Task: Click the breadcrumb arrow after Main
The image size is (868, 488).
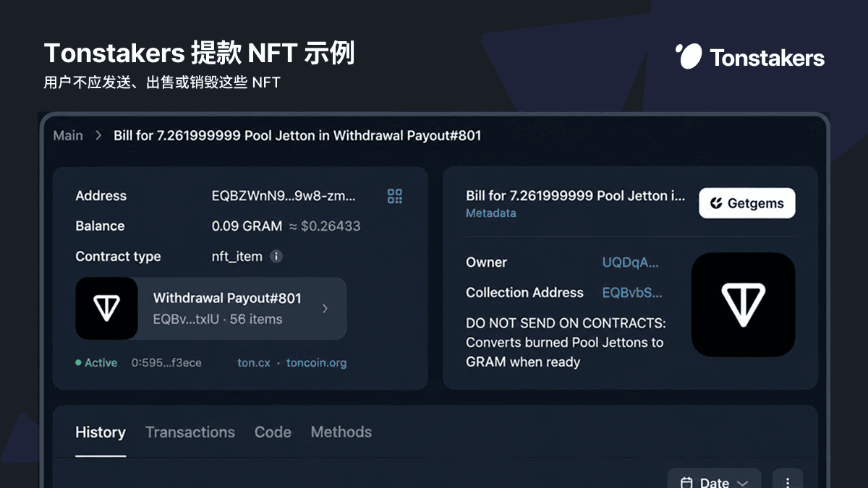Action: [98, 135]
